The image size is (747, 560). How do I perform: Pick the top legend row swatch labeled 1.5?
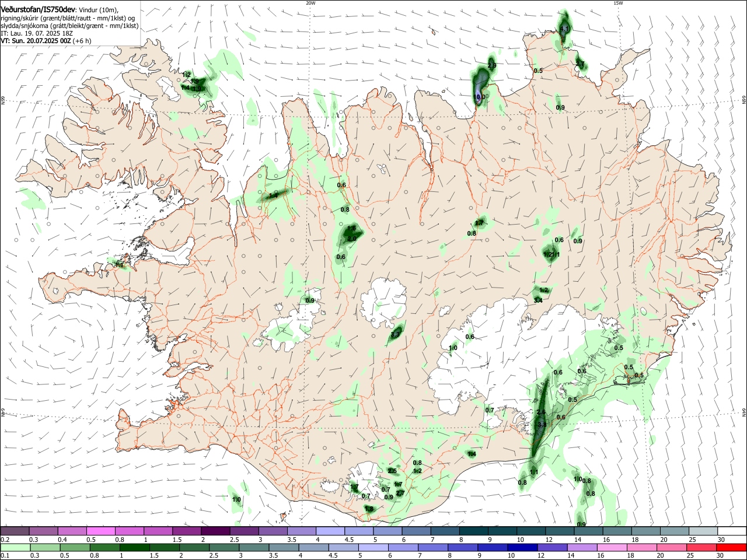click(187, 531)
